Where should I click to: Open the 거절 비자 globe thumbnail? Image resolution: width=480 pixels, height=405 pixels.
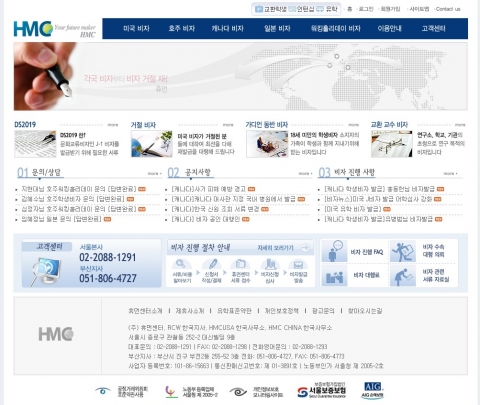click(152, 144)
